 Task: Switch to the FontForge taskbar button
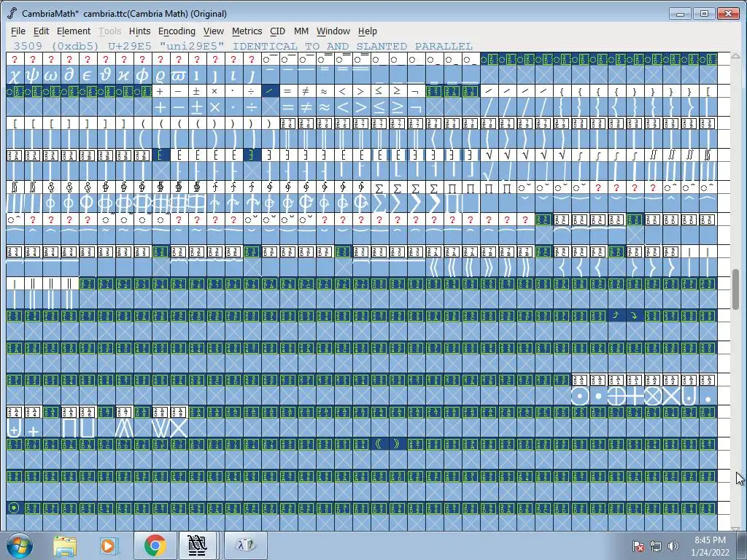(x=197, y=545)
